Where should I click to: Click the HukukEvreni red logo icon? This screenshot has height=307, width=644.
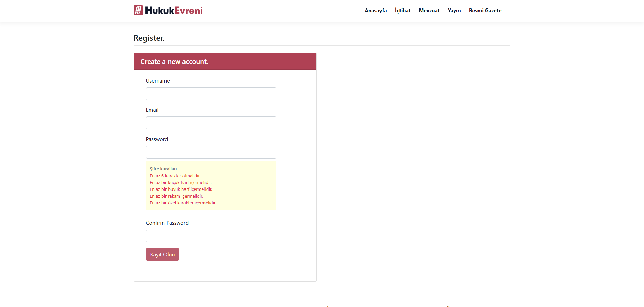138,10
